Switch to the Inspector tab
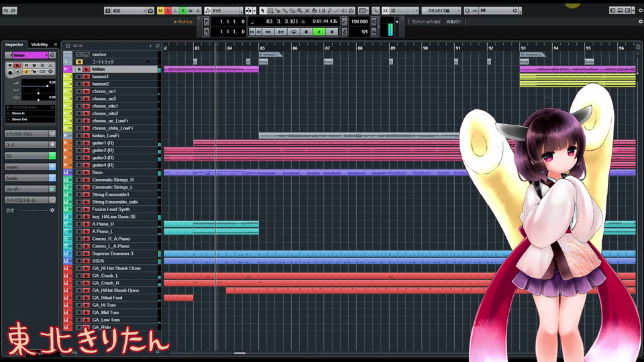The image size is (644, 362). pos(14,44)
